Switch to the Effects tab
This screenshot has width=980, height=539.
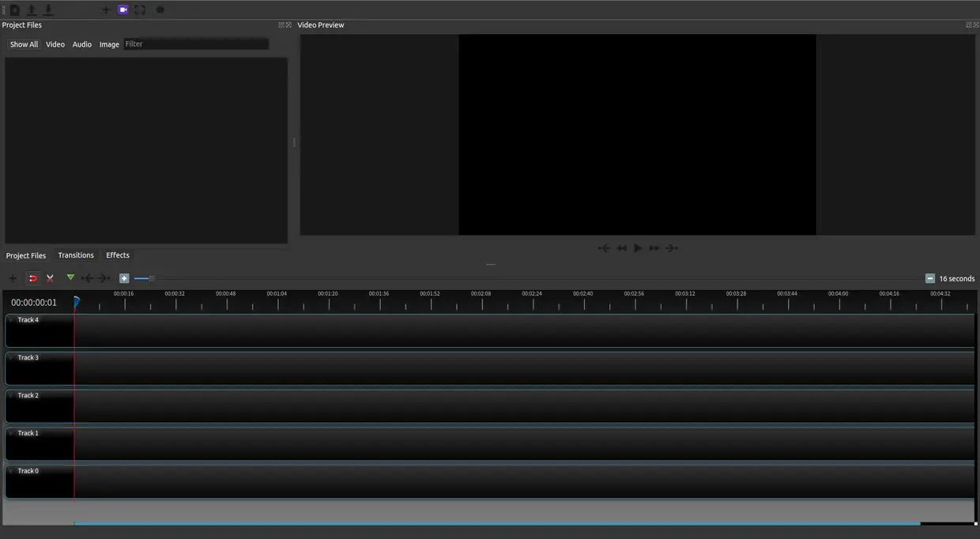point(118,255)
